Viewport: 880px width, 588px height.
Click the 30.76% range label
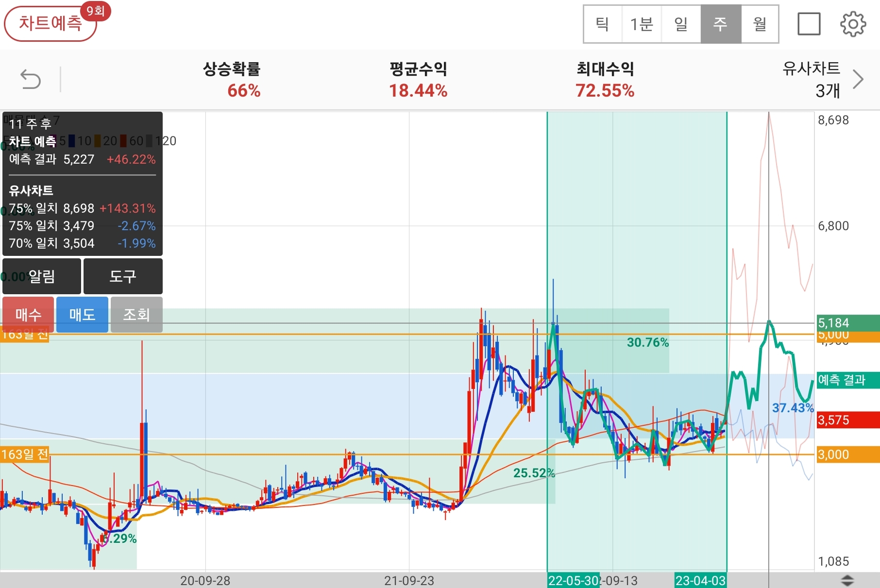(648, 342)
